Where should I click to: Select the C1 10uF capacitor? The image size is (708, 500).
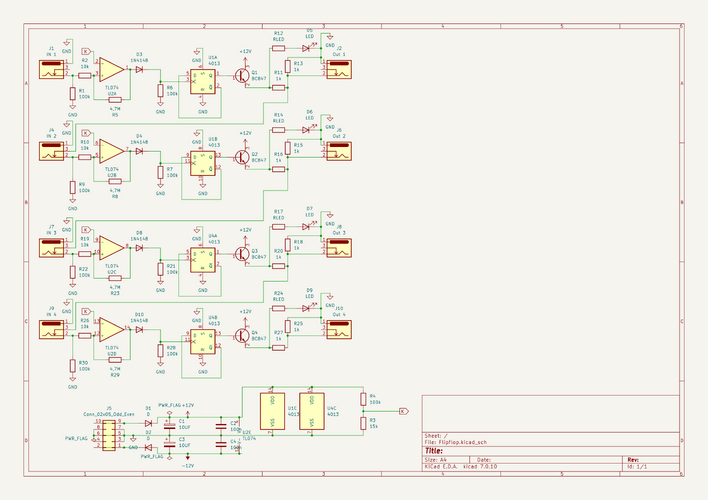(x=170, y=425)
